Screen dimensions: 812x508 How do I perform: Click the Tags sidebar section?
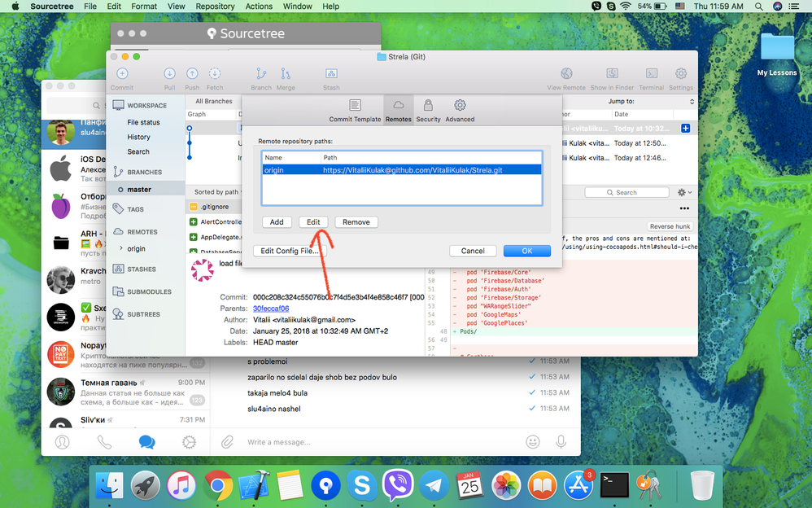[x=135, y=209]
